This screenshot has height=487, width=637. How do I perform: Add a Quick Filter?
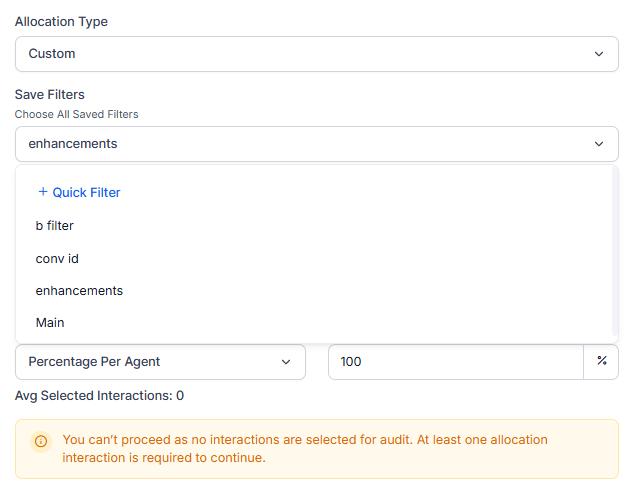click(x=86, y=192)
